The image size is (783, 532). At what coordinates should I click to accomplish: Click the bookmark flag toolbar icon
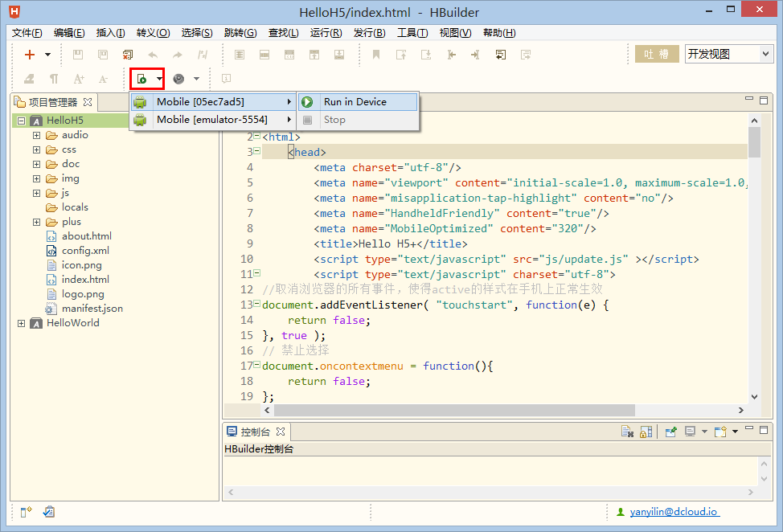(x=376, y=55)
